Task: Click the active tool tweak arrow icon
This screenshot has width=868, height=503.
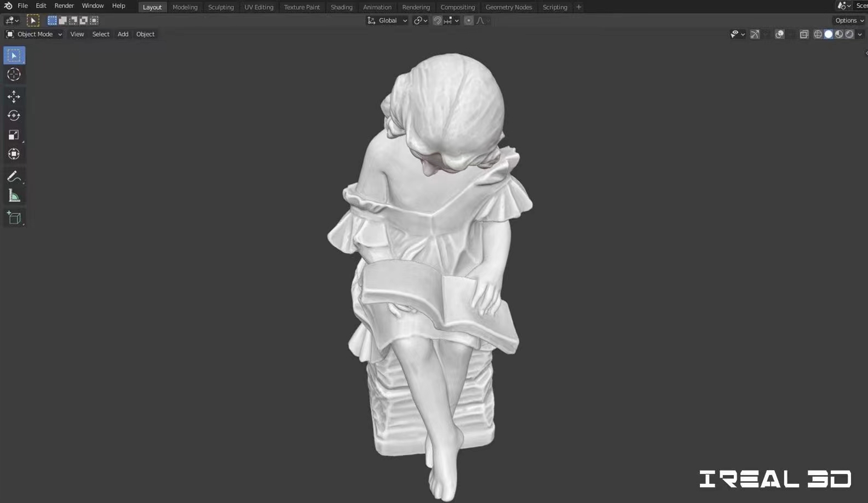Action: pos(33,20)
